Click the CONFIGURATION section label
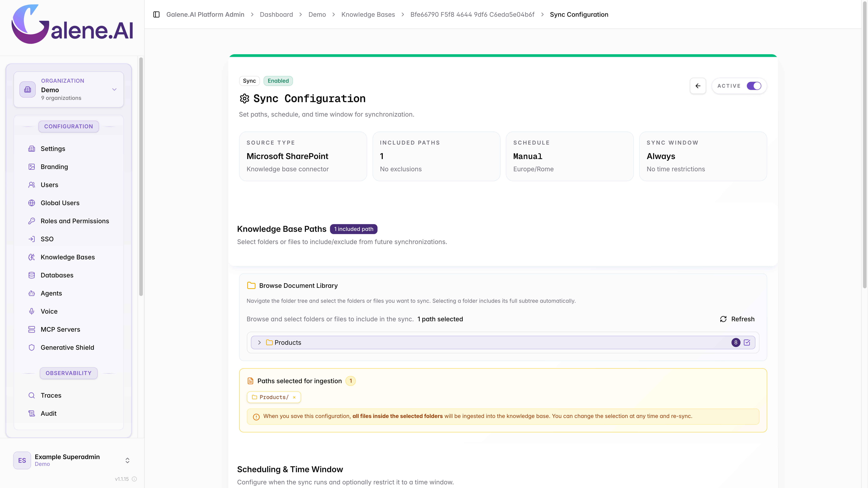 68,126
